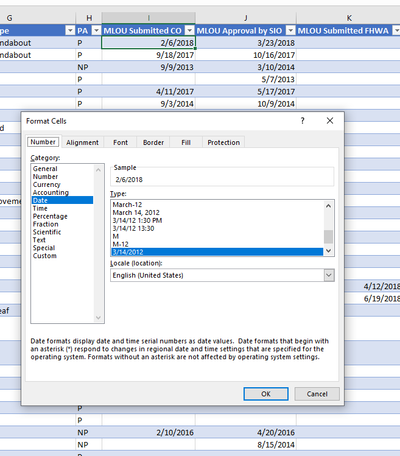Image resolution: width=400 pixels, height=456 pixels.
Task: Switch to the Font tab
Action: [x=120, y=142]
